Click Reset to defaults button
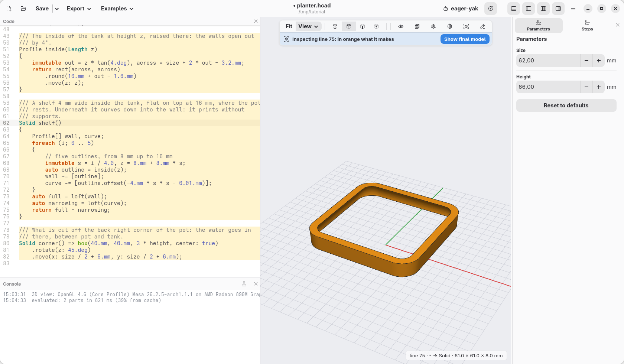Image resolution: width=624 pixels, height=364 pixels. coord(566,105)
